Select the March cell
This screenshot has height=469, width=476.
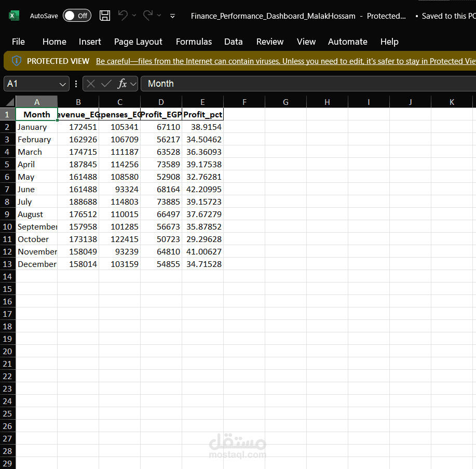click(37, 152)
